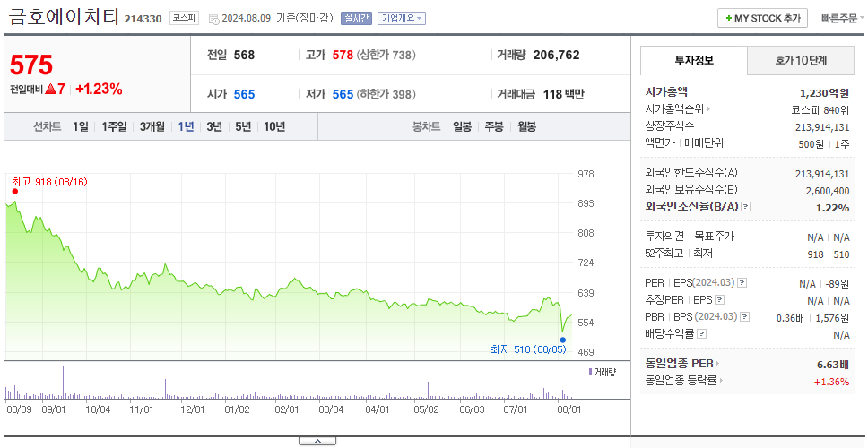Click the purple 거래량 legend marker
This screenshot has width=868, height=448.
pos(590,372)
